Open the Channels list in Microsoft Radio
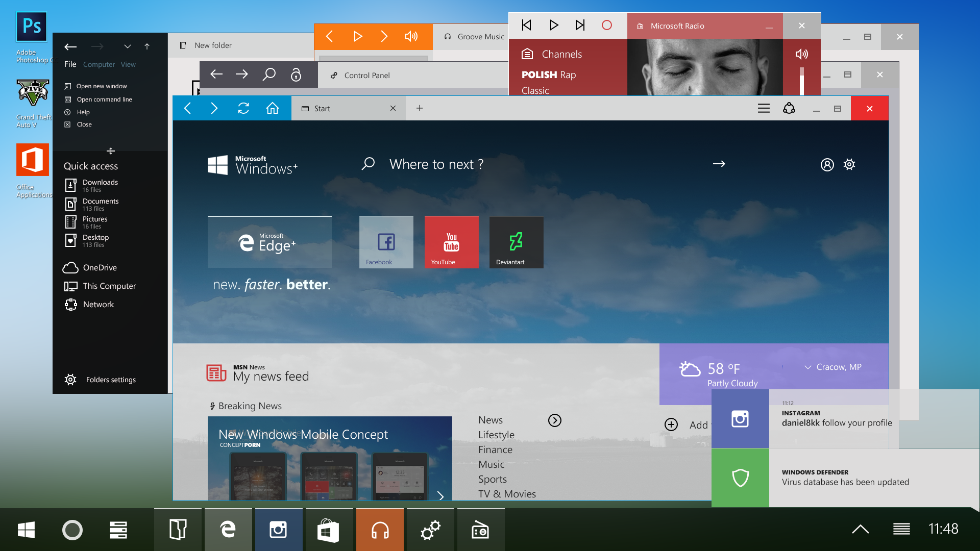980x551 pixels. [561, 54]
